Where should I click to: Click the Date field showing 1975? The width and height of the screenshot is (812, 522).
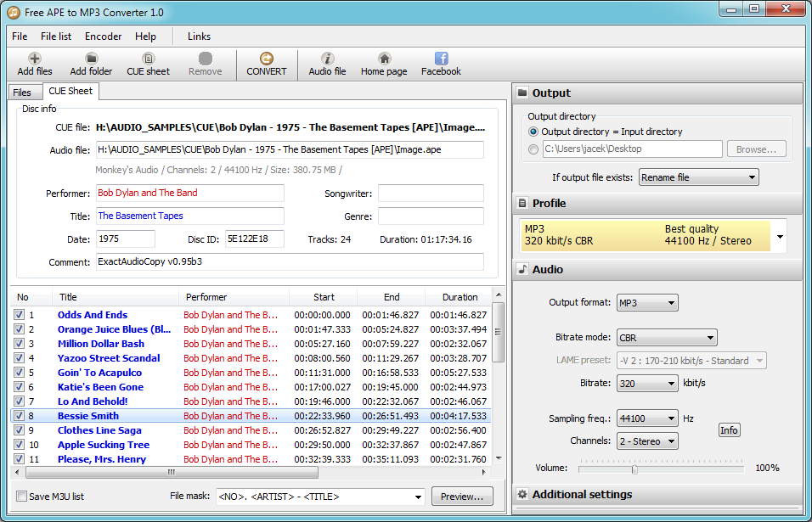click(126, 239)
